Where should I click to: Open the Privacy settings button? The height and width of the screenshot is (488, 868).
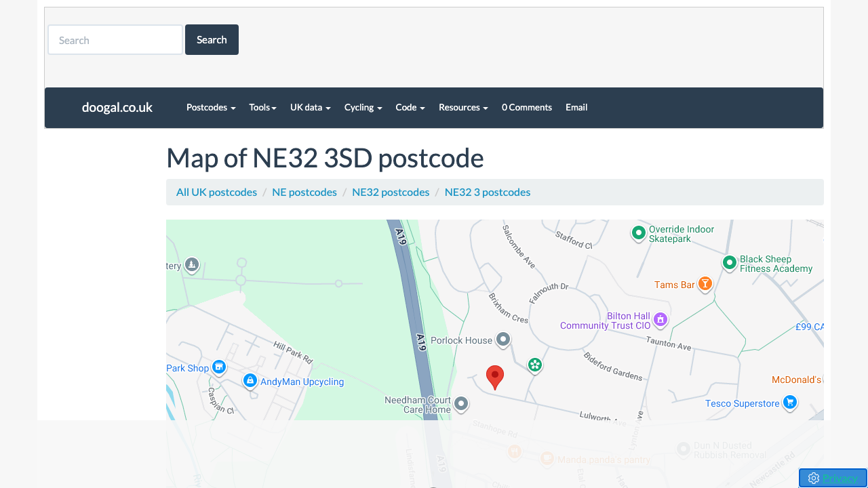click(x=833, y=478)
